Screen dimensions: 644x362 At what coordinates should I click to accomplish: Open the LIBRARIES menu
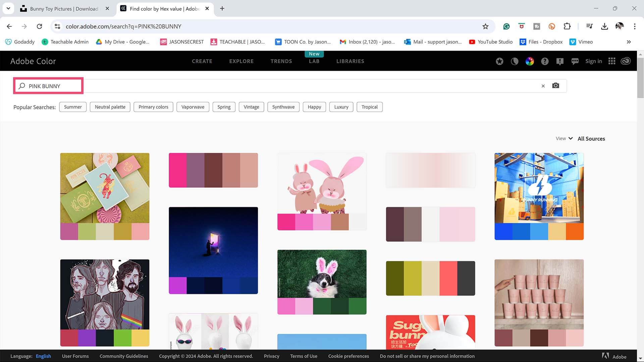[350, 61]
